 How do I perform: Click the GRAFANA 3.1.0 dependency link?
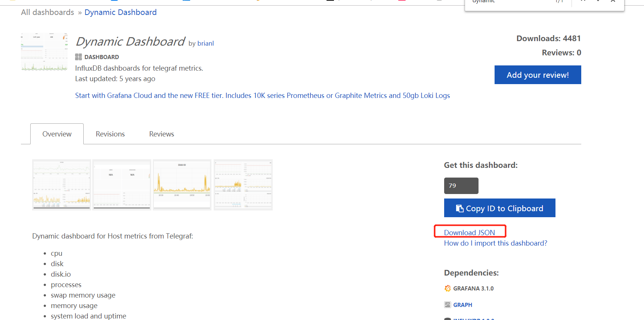tap(473, 288)
